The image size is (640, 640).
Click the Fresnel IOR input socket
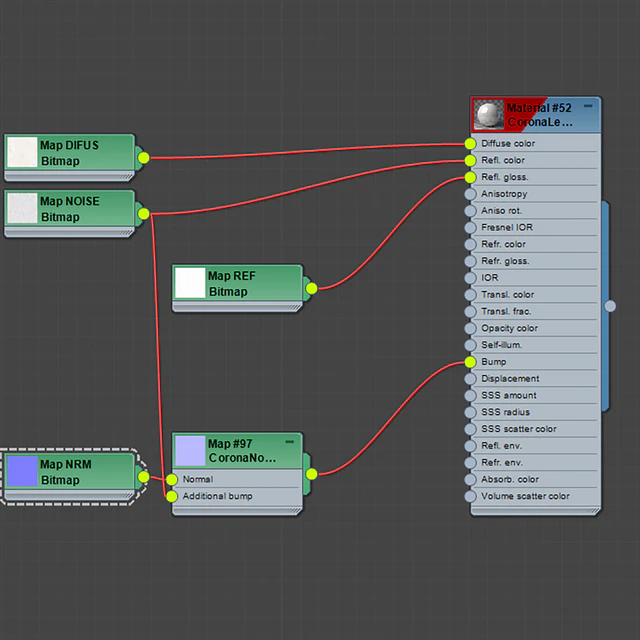click(x=471, y=228)
